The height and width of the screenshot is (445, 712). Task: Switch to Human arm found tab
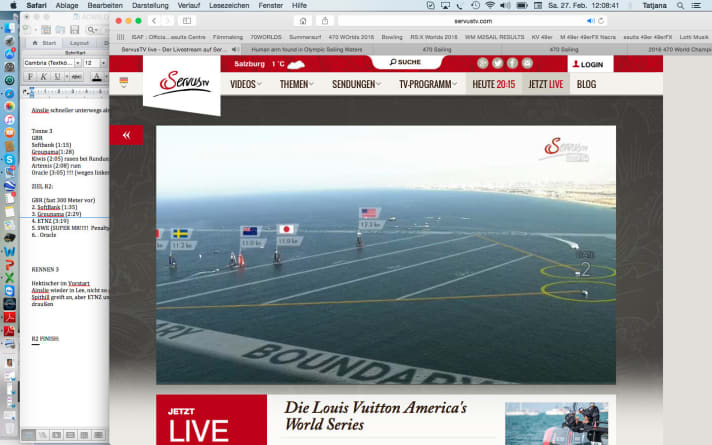coord(307,49)
